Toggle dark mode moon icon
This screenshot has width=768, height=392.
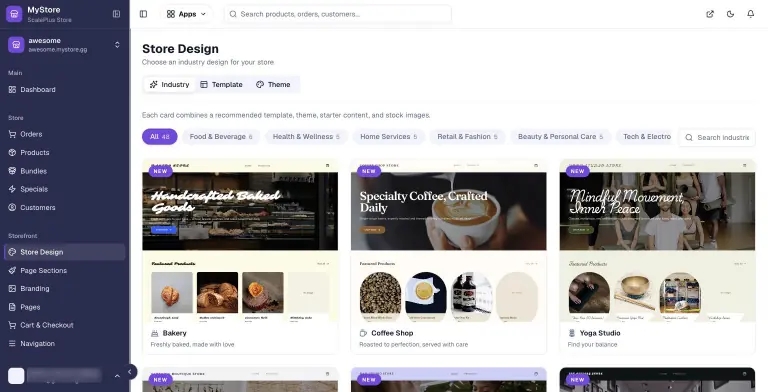[x=730, y=14]
